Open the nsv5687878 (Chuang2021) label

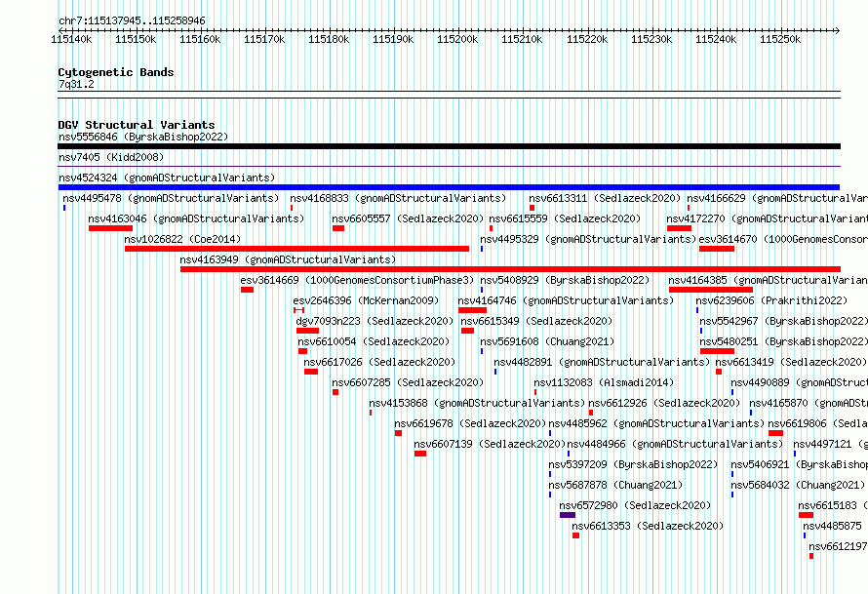click(615, 485)
